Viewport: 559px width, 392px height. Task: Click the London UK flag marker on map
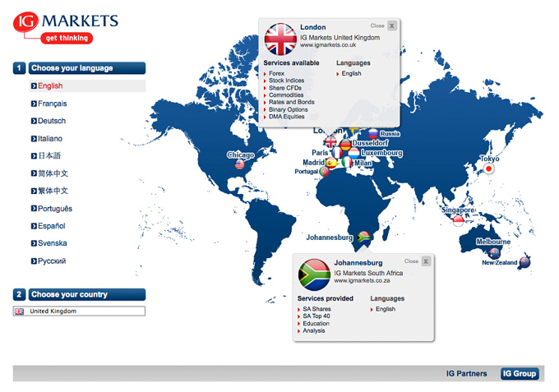coord(330,142)
